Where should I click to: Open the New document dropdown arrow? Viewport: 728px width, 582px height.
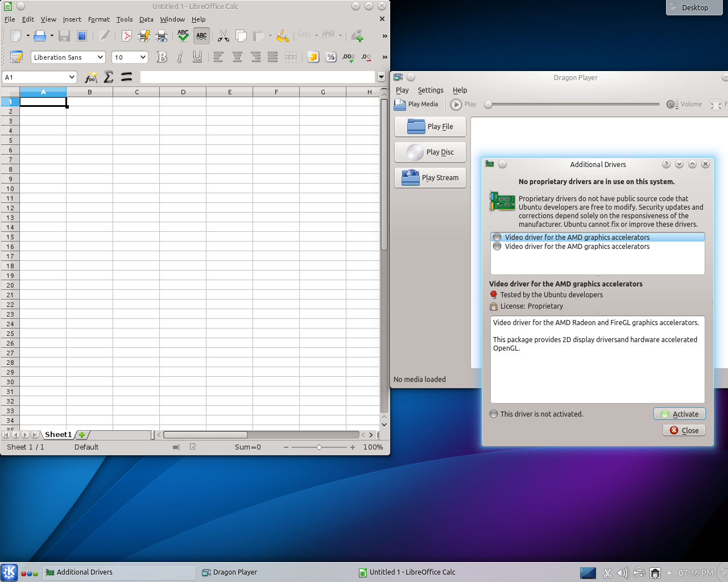click(28, 36)
